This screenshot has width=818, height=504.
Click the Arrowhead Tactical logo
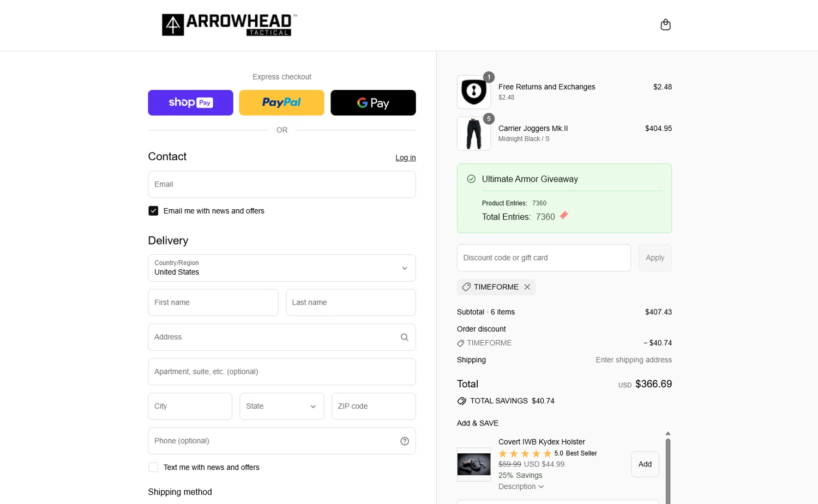pos(229,25)
